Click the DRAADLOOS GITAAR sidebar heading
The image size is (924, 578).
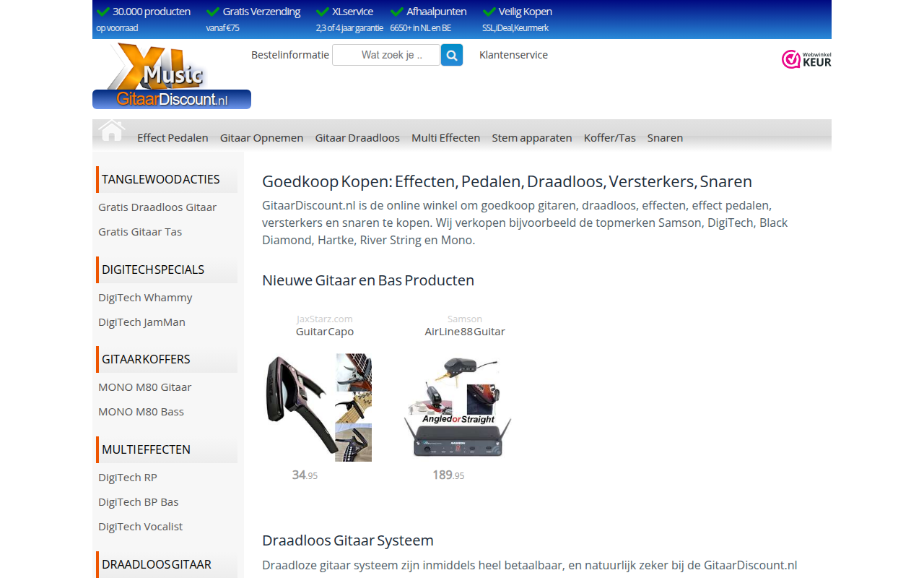pos(167,564)
